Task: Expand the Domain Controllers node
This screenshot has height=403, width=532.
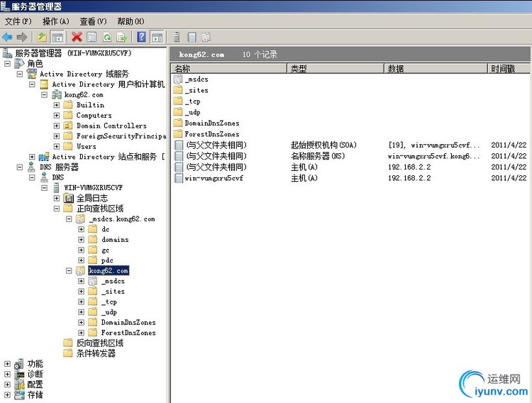Action: tap(57, 126)
